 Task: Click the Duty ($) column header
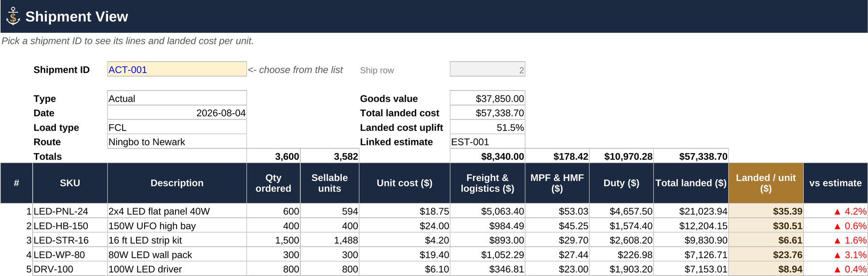622,183
